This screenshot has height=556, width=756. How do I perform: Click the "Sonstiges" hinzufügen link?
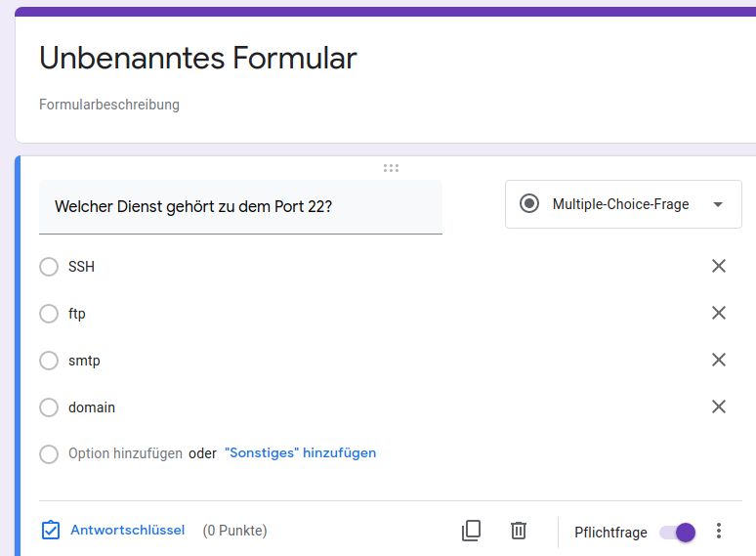tap(300, 453)
